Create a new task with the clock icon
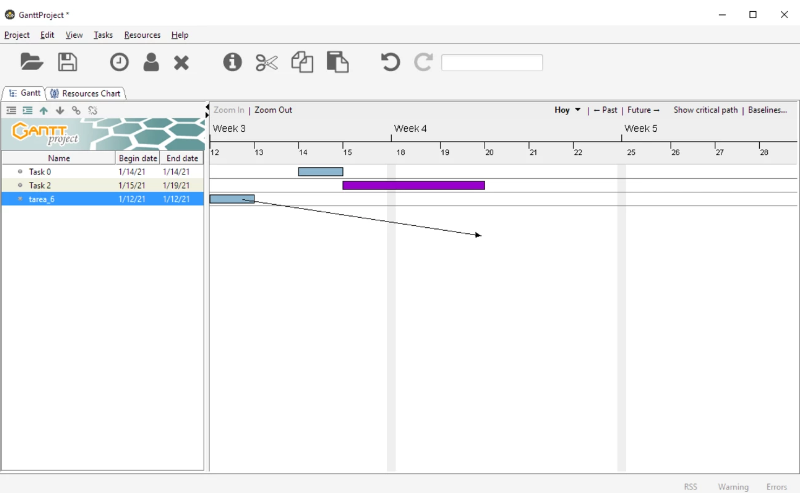Viewport: 807px width, 493px height. click(x=119, y=62)
